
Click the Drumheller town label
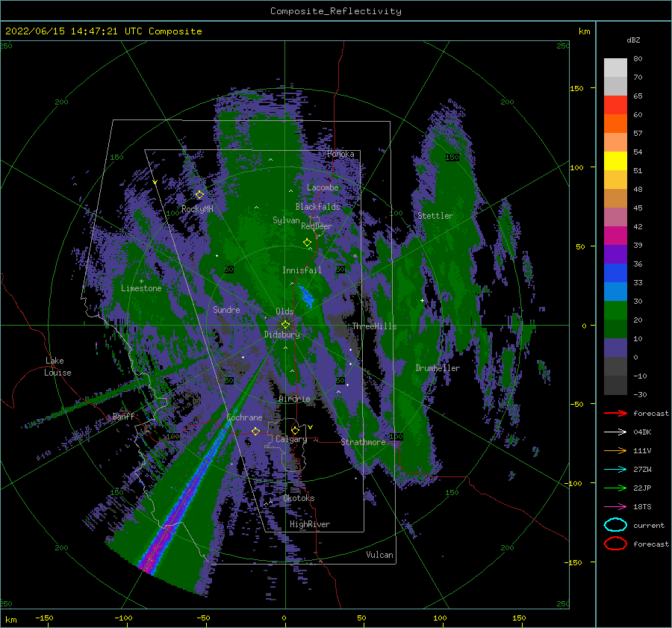click(438, 368)
